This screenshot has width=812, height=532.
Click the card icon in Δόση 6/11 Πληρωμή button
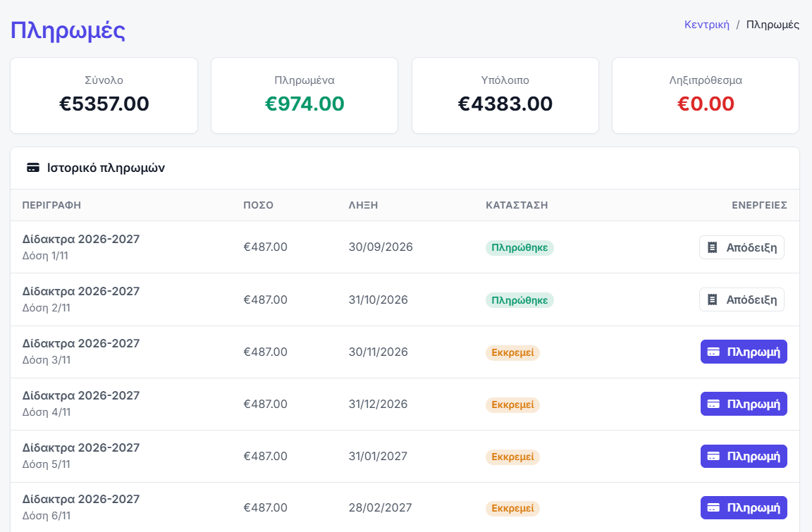(713, 507)
